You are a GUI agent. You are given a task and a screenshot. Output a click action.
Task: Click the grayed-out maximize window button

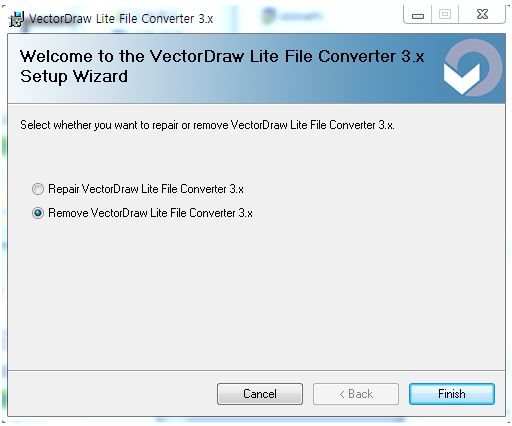445,15
